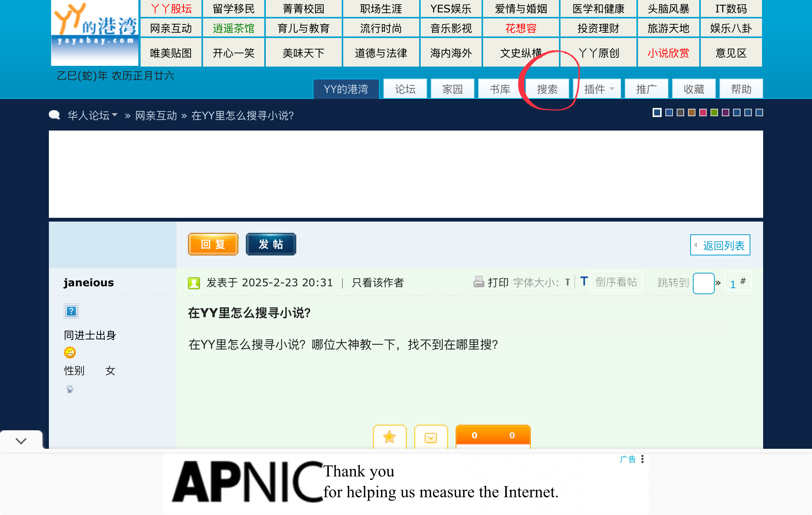Toggle 倒序看帖 reverse order view
This screenshot has width=812, height=515.
pyautogui.click(x=616, y=282)
